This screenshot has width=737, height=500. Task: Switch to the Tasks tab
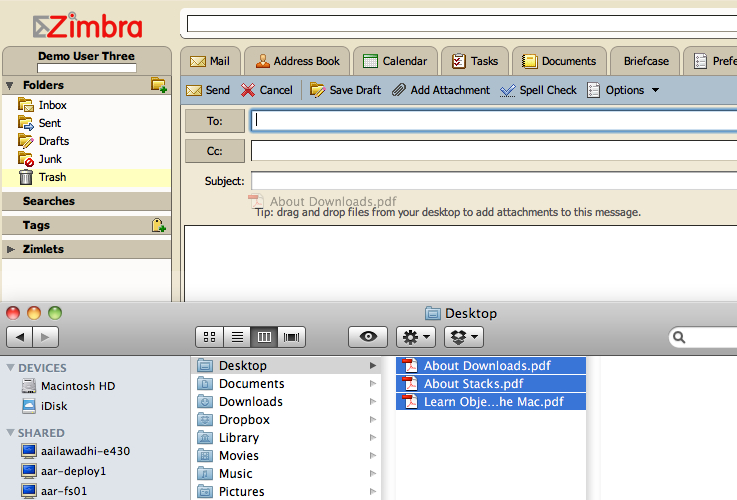coord(475,61)
